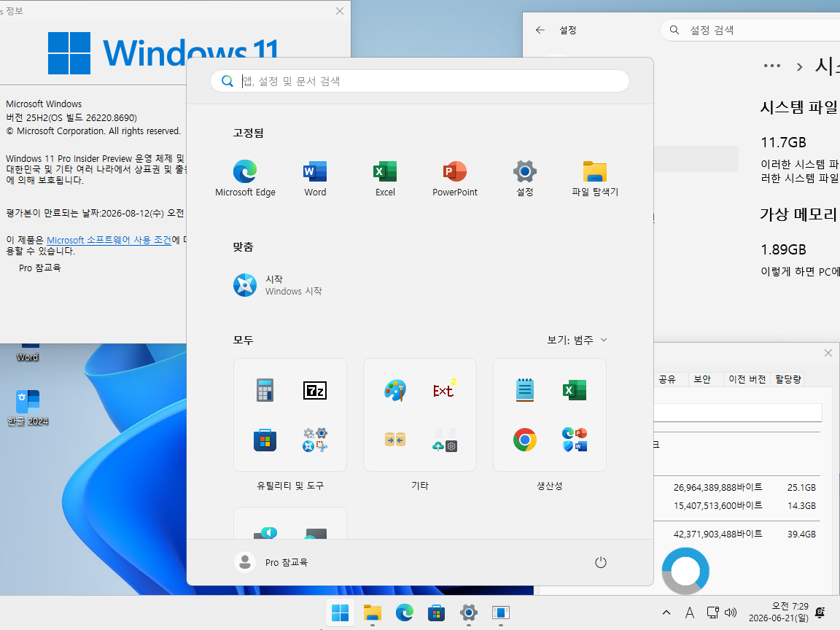Viewport: 840px width, 630px height.
Task: Open 이전 버전 tab in properties dialog
Action: tap(747, 379)
